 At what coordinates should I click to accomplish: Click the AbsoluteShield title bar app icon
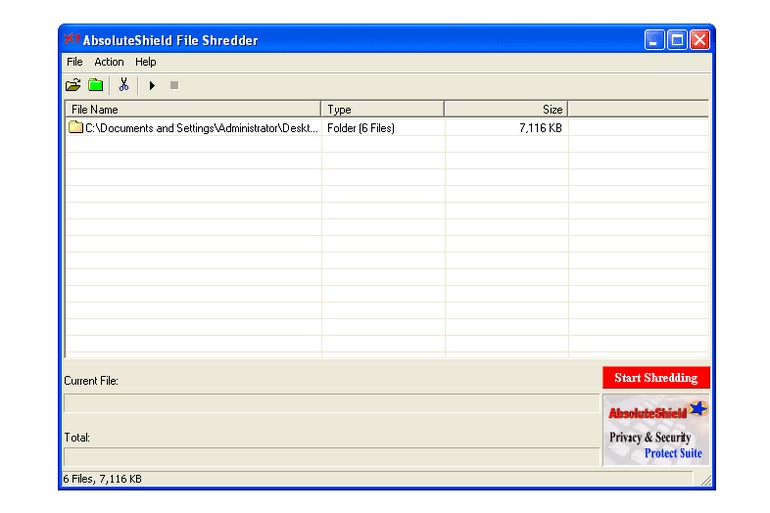click(x=72, y=39)
